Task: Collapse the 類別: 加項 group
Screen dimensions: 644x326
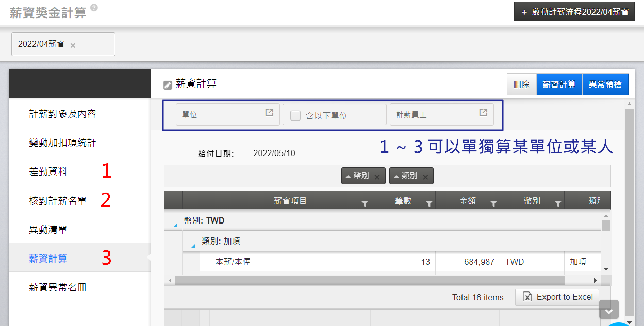Action: 193,246
